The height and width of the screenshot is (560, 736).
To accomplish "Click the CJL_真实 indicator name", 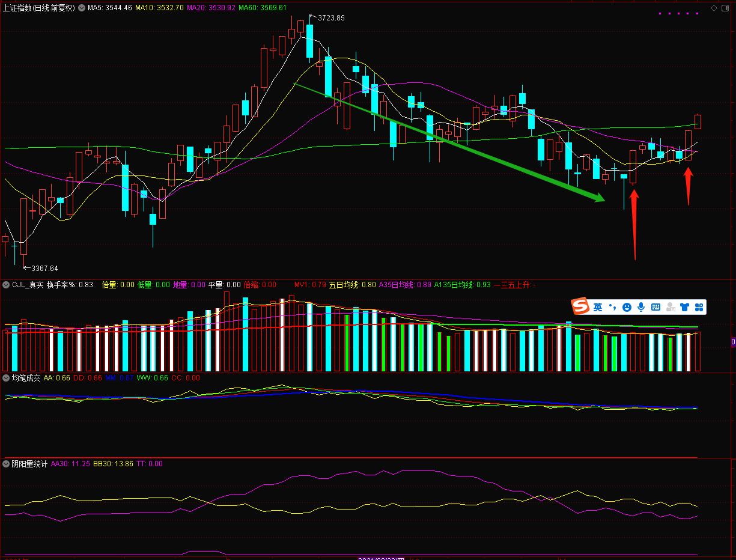I will click(x=28, y=284).
